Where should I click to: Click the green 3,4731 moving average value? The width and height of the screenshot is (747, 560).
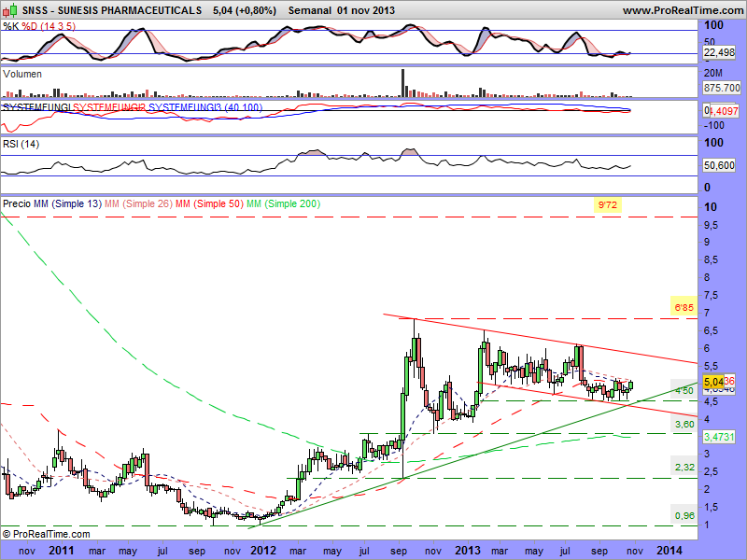pos(719,437)
